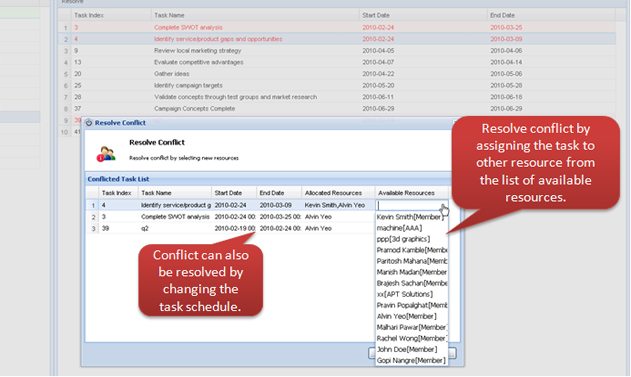Click end date 2010-04-14 in background table
The height and width of the screenshot is (377, 631).
point(506,62)
